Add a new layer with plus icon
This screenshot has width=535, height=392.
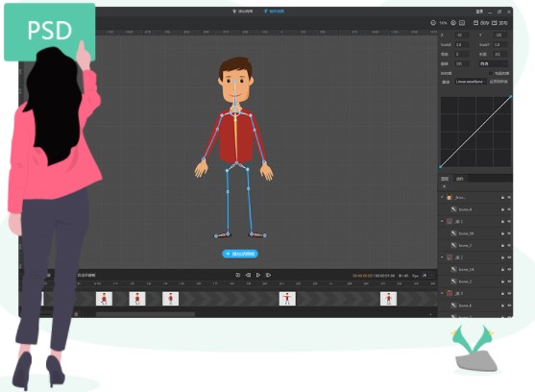(444, 186)
